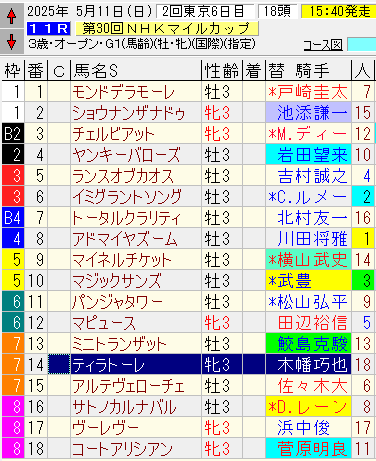Click jockey 戸崎圭太
Image resolution: width=376 pixels, height=461 pixels.
click(x=308, y=92)
